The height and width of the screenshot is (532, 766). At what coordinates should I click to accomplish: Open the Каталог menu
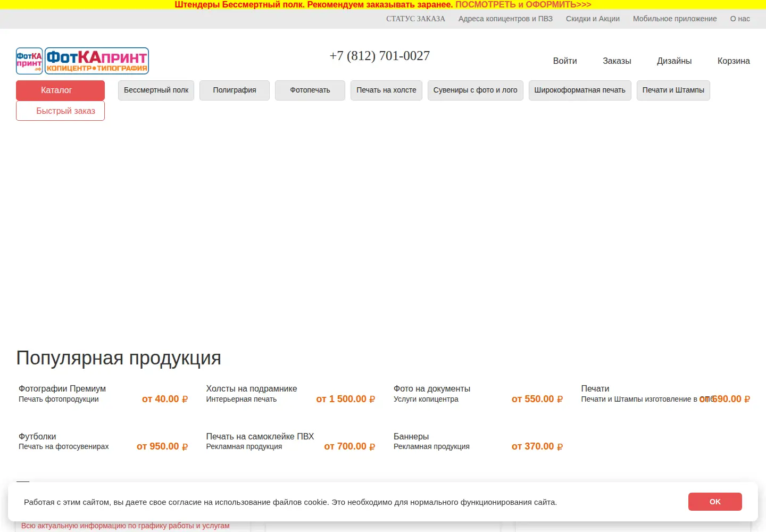click(x=60, y=90)
